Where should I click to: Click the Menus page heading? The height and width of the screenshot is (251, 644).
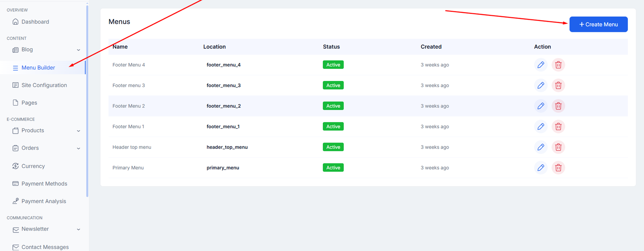119,22
